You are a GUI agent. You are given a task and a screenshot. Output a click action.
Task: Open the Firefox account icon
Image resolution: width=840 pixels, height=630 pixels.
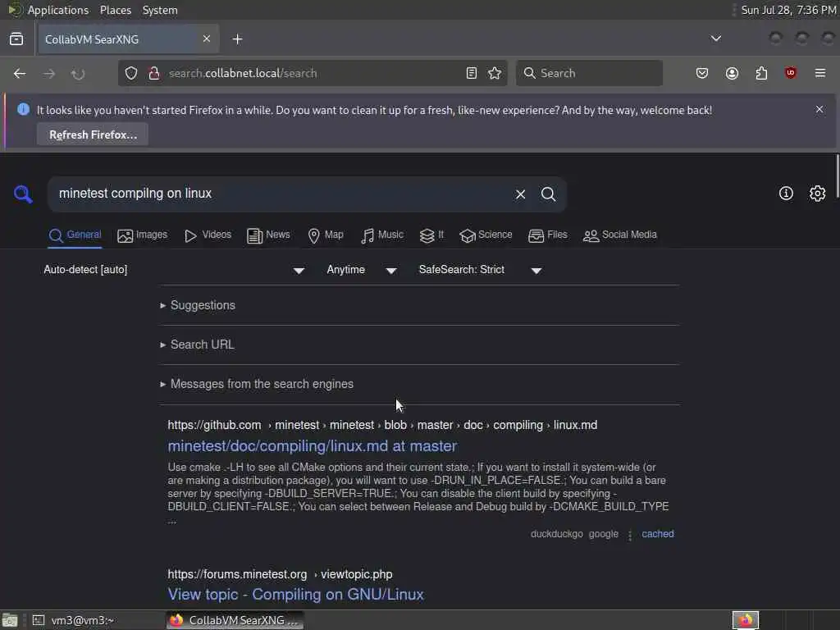point(732,73)
